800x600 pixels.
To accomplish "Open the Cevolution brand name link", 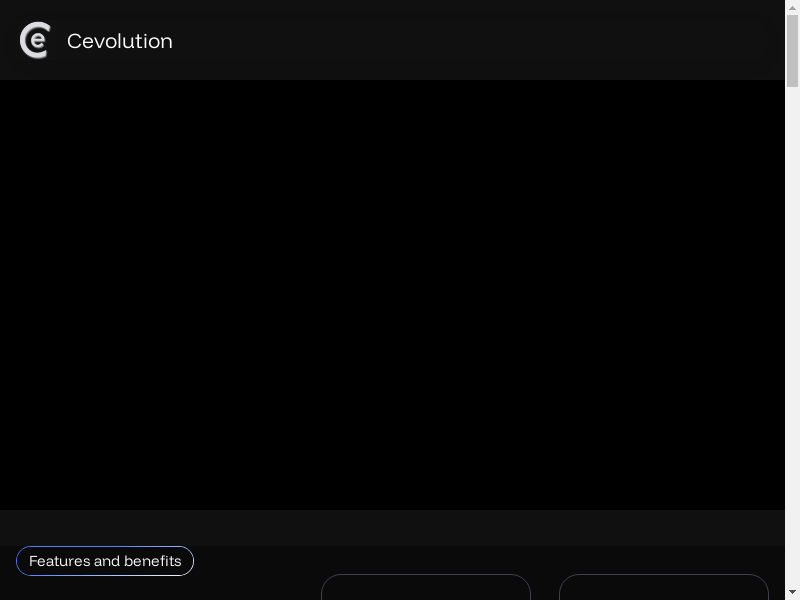I will tap(119, 41).
